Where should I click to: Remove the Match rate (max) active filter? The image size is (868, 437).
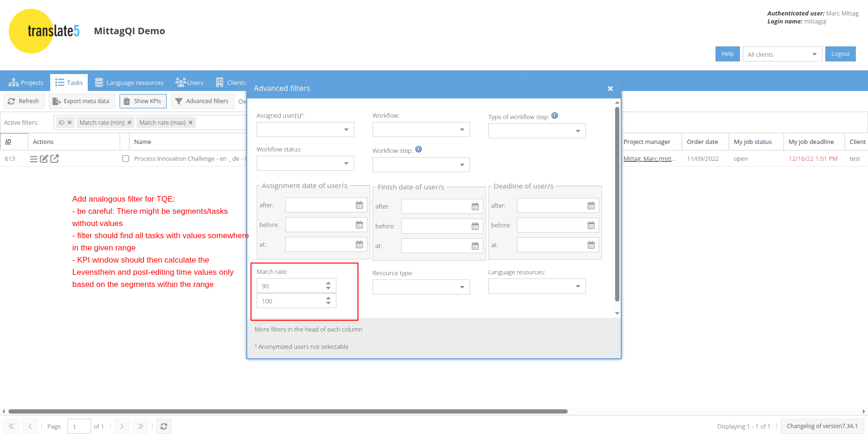click(x=190, y=123)
